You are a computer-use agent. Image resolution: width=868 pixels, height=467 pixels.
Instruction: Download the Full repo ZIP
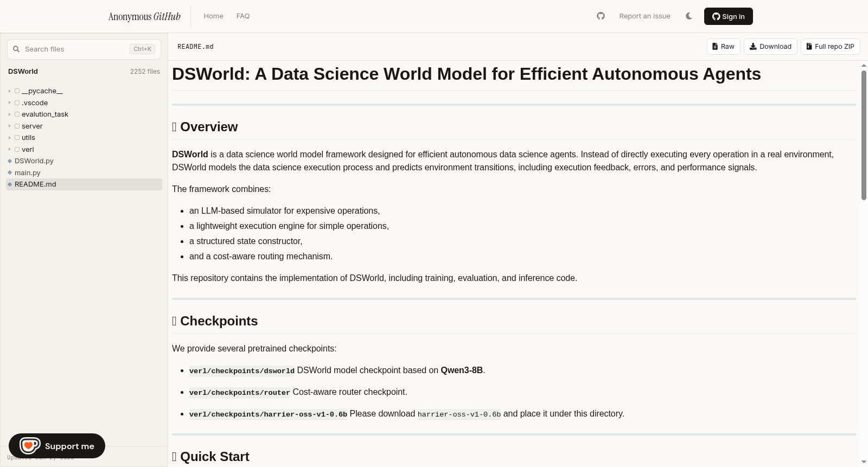[831, 47]
